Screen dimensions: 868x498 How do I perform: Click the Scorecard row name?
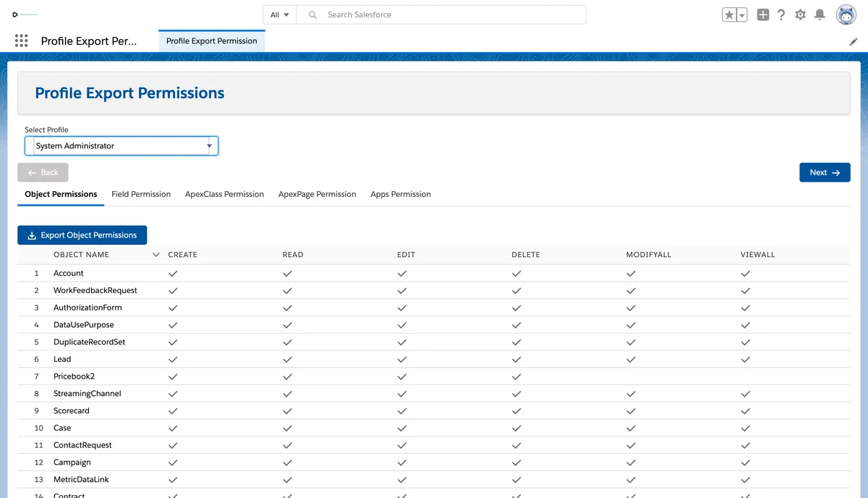[72, 410]
